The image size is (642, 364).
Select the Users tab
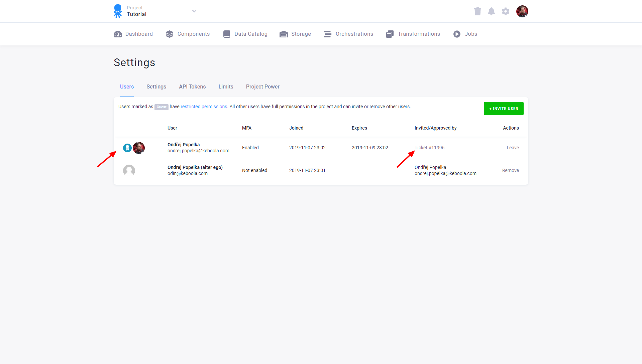point(127,87)
